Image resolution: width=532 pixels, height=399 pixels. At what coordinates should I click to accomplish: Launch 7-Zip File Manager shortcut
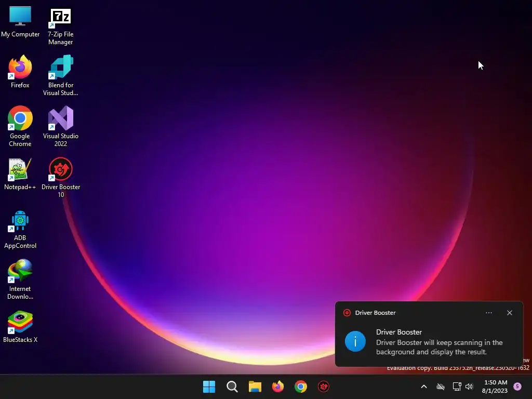60,26
